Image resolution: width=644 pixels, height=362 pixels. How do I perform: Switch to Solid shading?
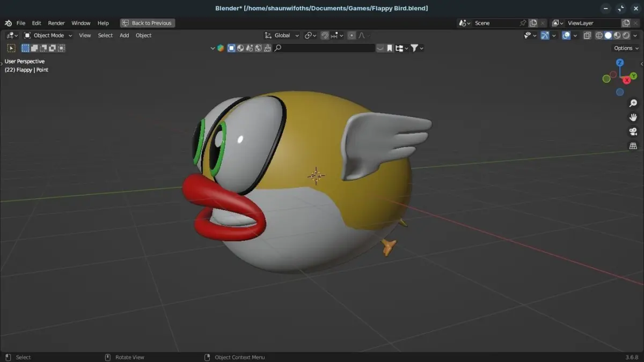[608, 35]
